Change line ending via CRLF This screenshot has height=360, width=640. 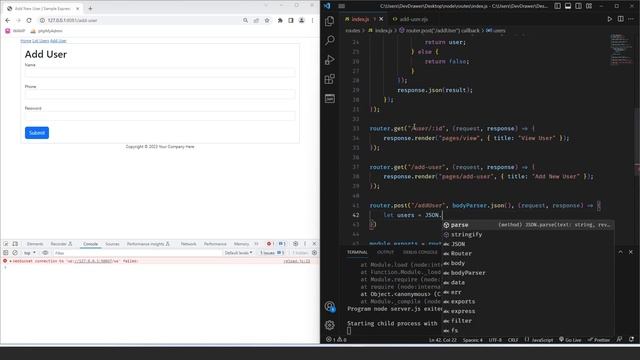click(513, 340)
